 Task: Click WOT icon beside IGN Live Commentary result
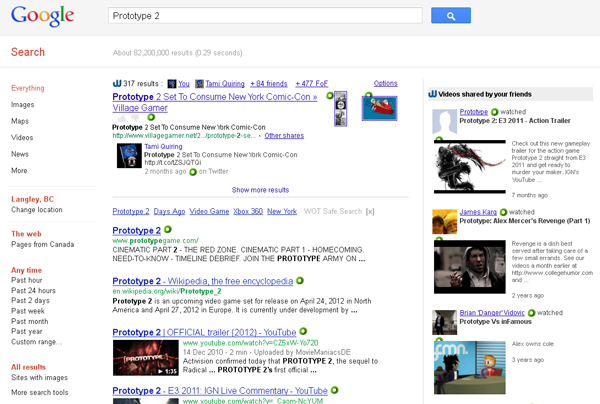334,390
